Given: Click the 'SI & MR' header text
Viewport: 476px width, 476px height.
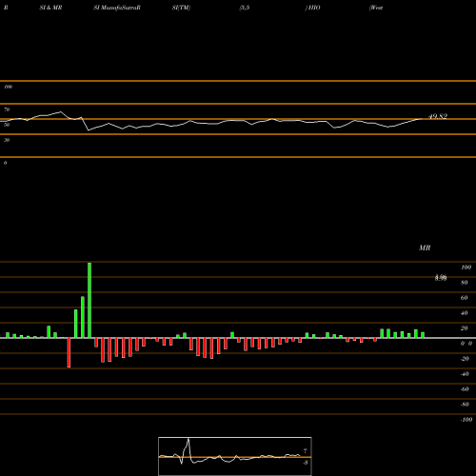Looking at the screenshot, I should tap(50, 8).
